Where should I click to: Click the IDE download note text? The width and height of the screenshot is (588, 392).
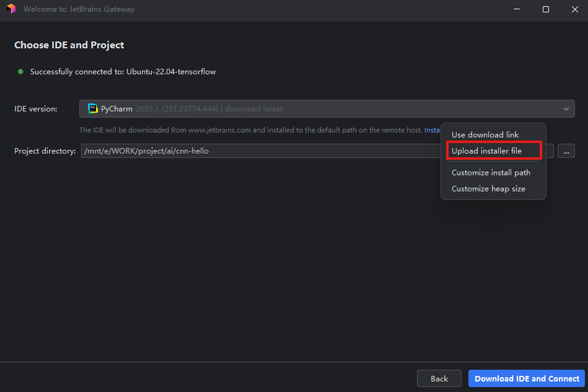point(250,130)
